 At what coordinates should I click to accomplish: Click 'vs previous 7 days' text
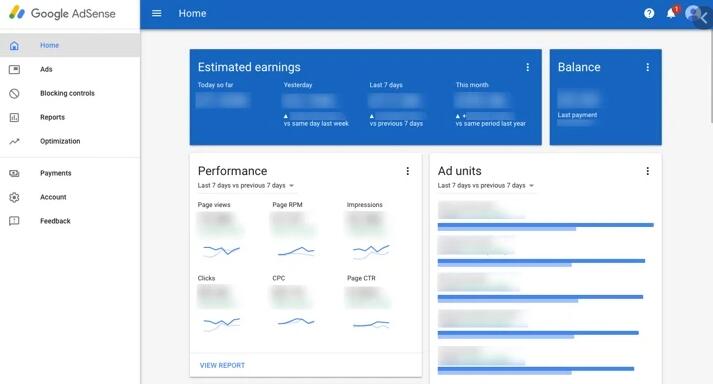click(396, 124)
